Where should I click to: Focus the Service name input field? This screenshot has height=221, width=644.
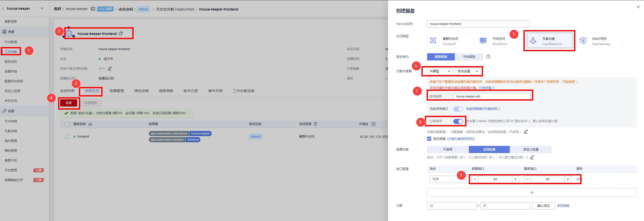[x=478, y=24]
